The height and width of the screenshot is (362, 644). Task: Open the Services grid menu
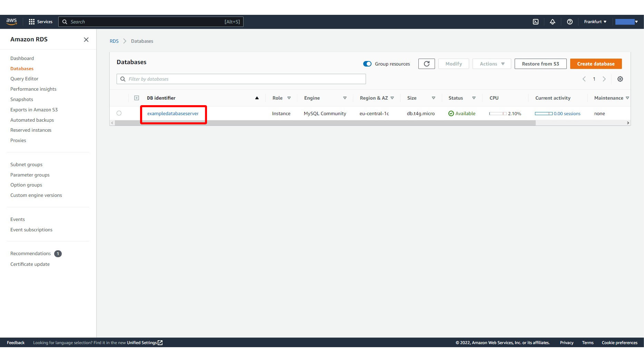(41, 22)
